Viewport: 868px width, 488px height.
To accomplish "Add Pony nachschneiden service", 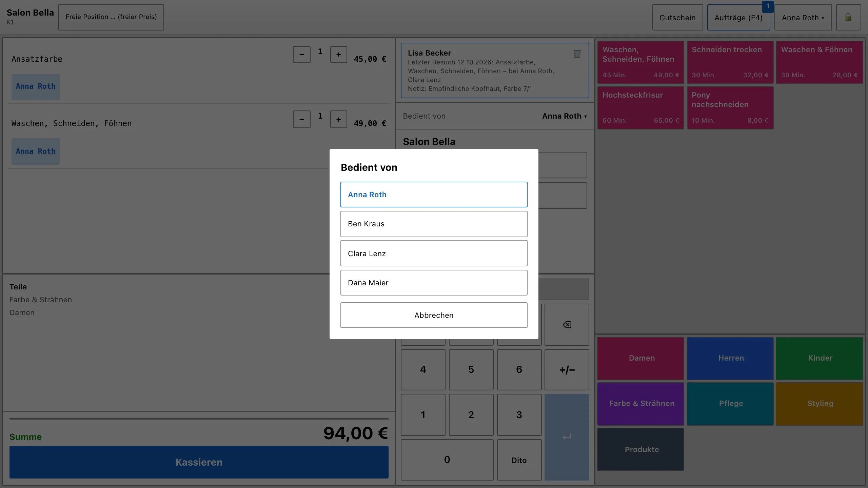I will pyautogui.click(x=730, y=108).
